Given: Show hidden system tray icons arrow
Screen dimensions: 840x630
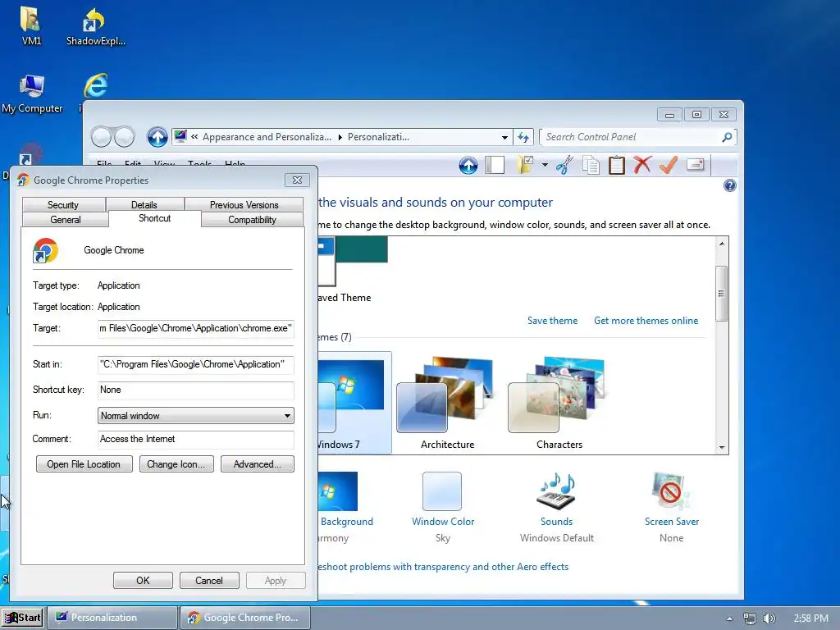Looking at the screenshot, I should tap(729, 619).
